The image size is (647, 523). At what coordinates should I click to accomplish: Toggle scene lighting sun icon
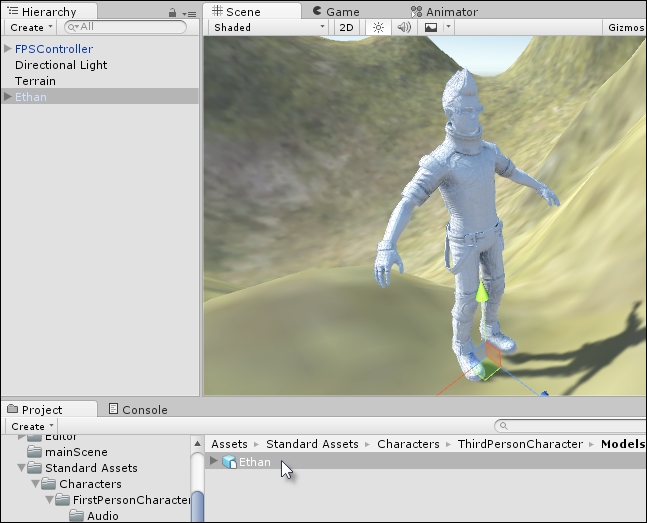(378, 28)
